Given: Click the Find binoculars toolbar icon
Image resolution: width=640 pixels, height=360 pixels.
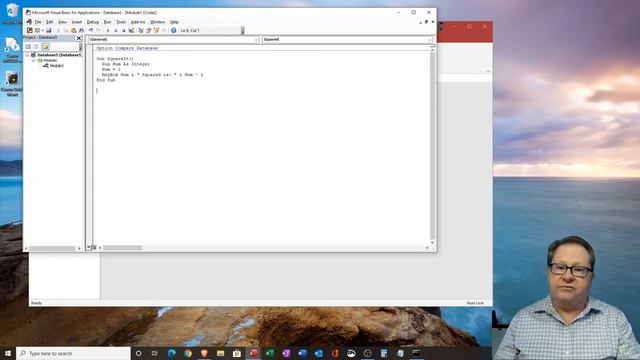Looking at the screenshot, I should click(x=81, y=31).
